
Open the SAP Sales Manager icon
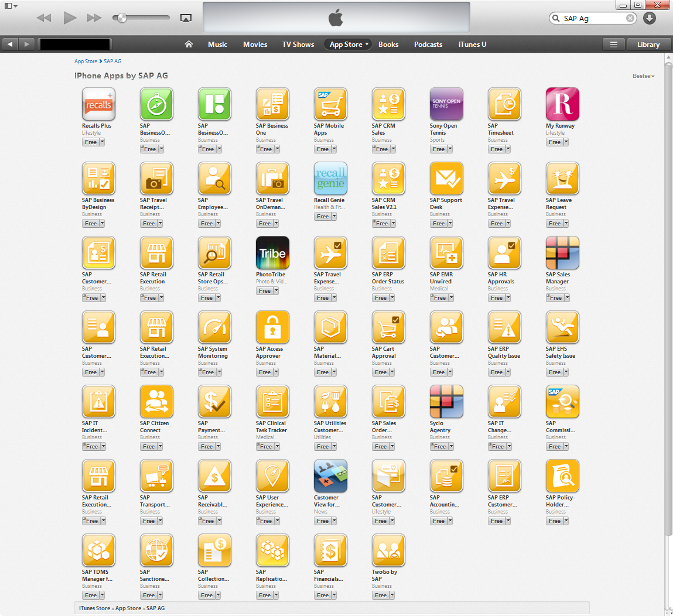coord(562,252)
